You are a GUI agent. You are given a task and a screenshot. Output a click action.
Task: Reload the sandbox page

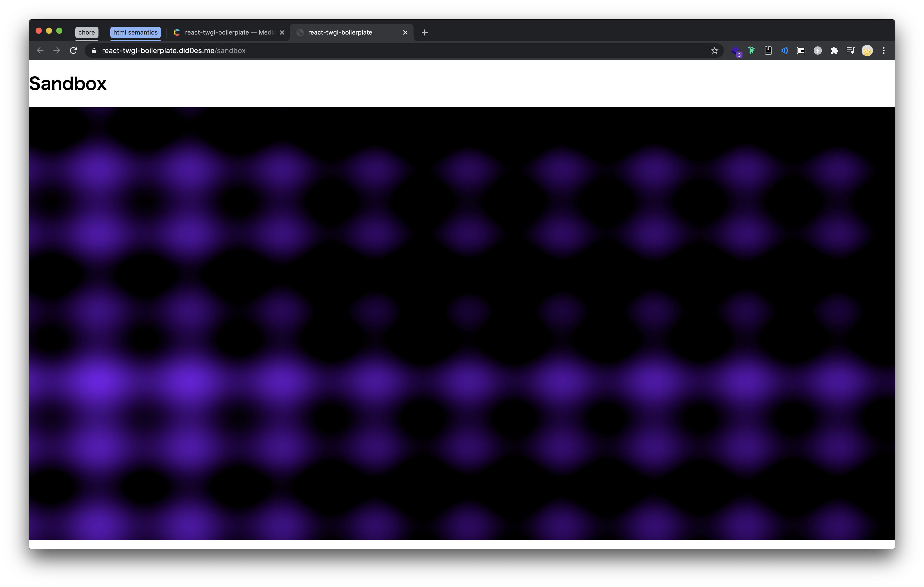73,51
